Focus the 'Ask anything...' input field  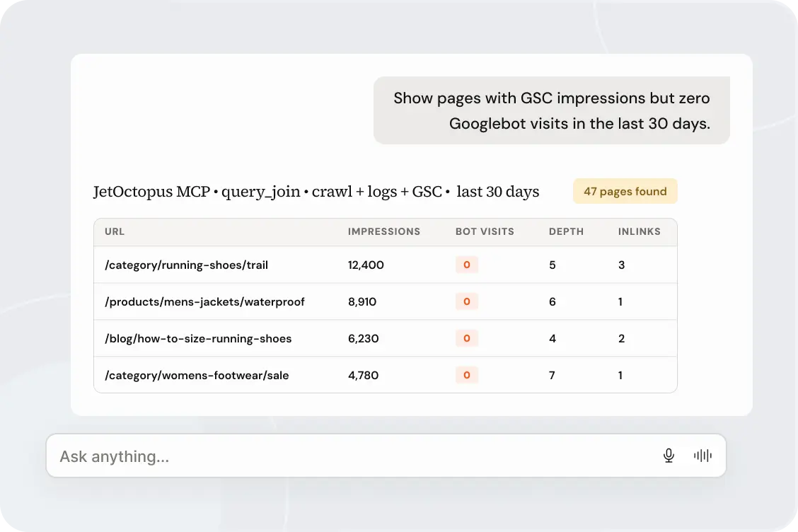coord(386,456)
